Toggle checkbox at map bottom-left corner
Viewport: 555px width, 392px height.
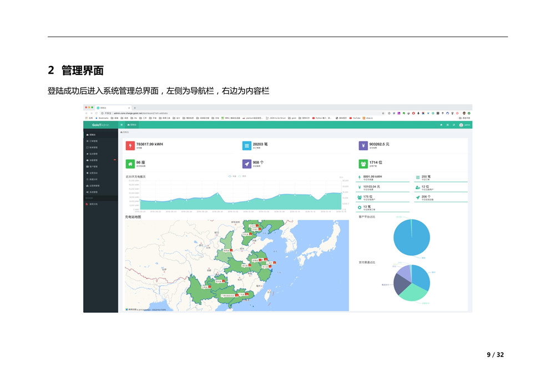coord(127,309)
